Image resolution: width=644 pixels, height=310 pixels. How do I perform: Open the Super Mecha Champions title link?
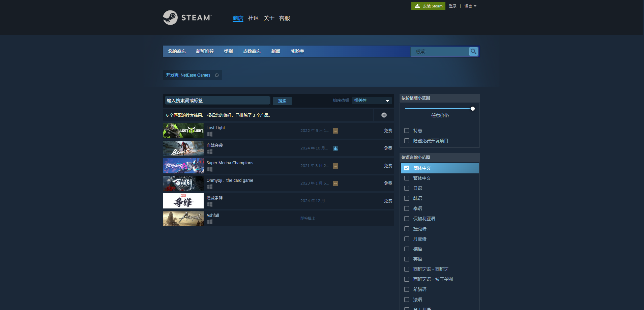click(x=230, y=163)
